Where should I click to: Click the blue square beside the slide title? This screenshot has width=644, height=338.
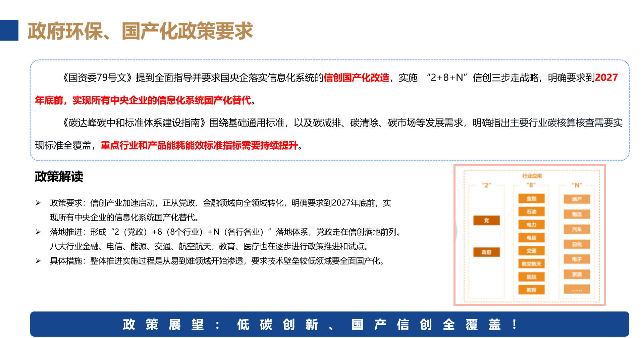click(x=9, y=30)
